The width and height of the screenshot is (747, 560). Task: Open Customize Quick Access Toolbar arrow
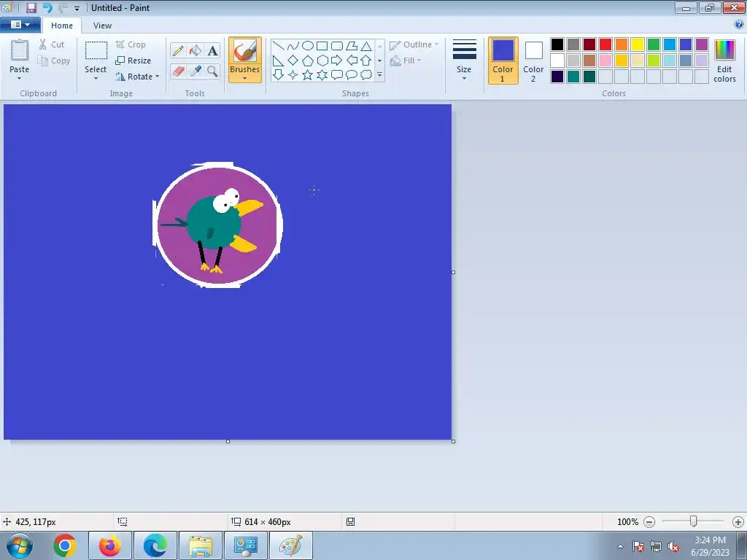pos(77,9)
